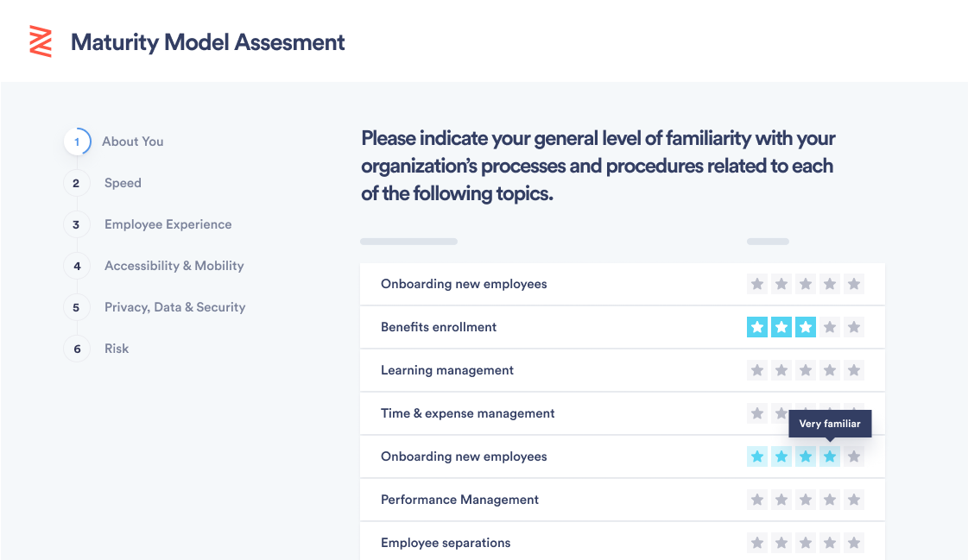Select first star for Time & expense management
This screenshot has height=560, width=968.
757,413
